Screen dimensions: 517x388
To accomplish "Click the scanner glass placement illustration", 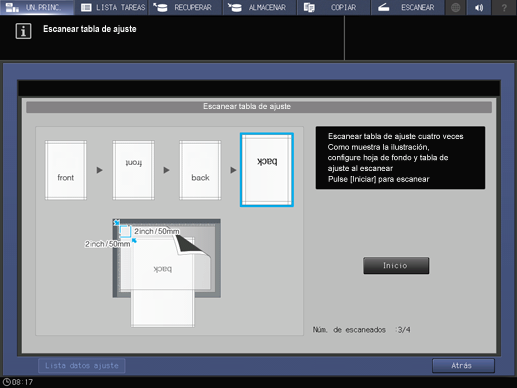I will [167, 273].
